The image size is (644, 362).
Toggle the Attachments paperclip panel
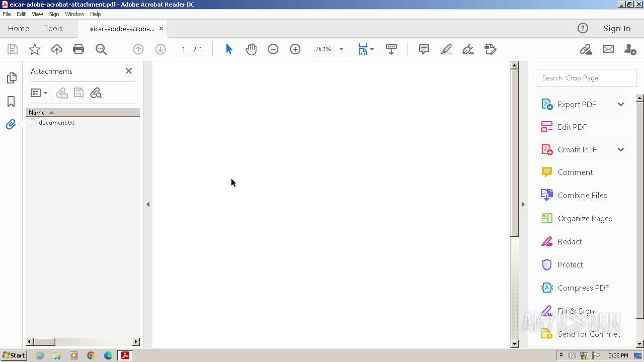(11, 124)
